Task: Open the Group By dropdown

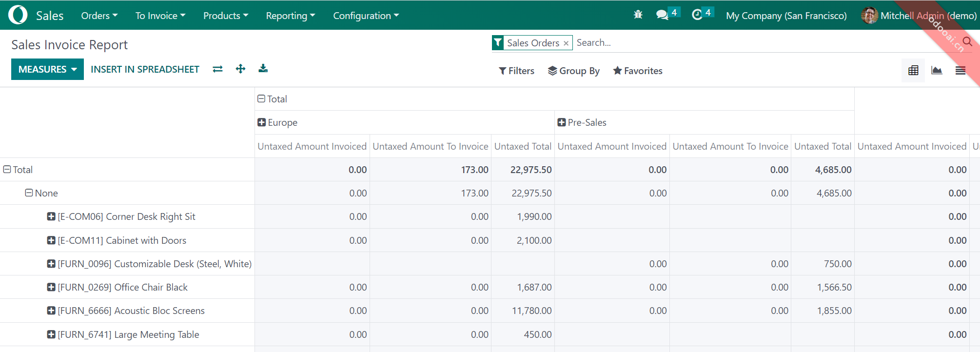Action: coord(573,71)
